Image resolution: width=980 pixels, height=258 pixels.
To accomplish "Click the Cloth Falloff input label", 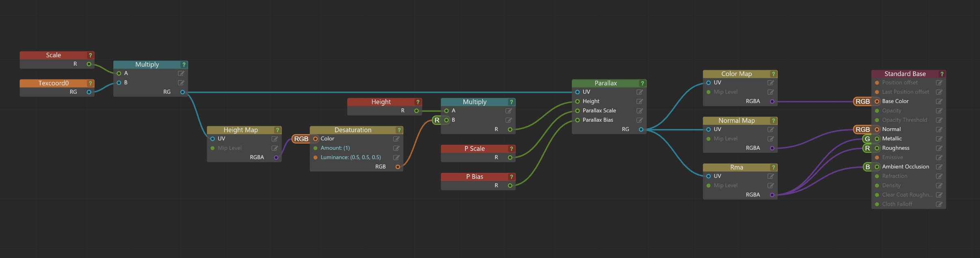I will [897, 204].
